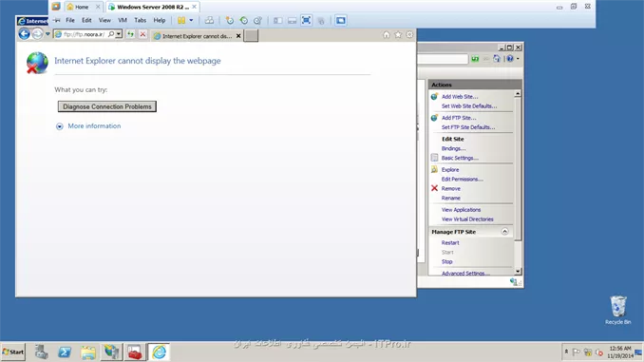Open Bindings in IIS Edit Site section

point(453,148)
